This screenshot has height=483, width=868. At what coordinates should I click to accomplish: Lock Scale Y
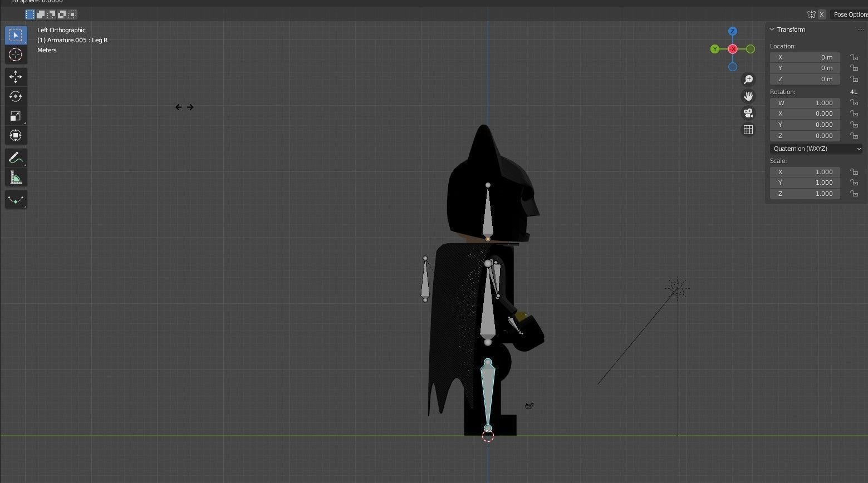point(854,183)
